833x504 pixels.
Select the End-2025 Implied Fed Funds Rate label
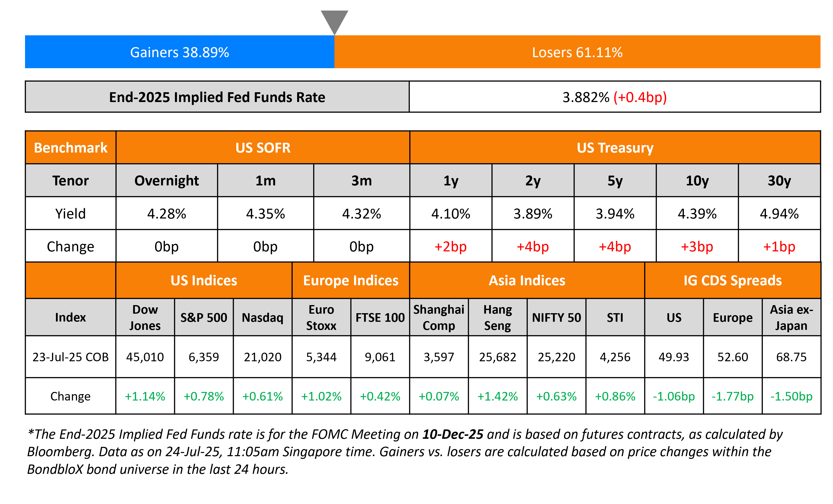click(x=217, y=97)
